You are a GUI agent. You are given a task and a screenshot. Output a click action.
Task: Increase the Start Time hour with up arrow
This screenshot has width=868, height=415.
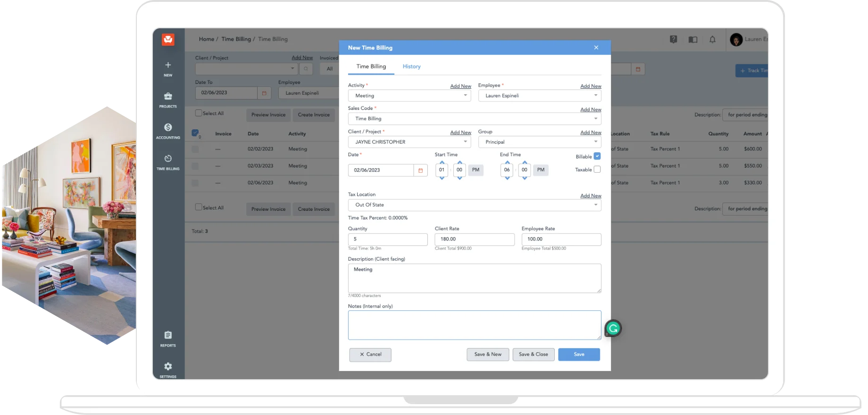[442, 162]
